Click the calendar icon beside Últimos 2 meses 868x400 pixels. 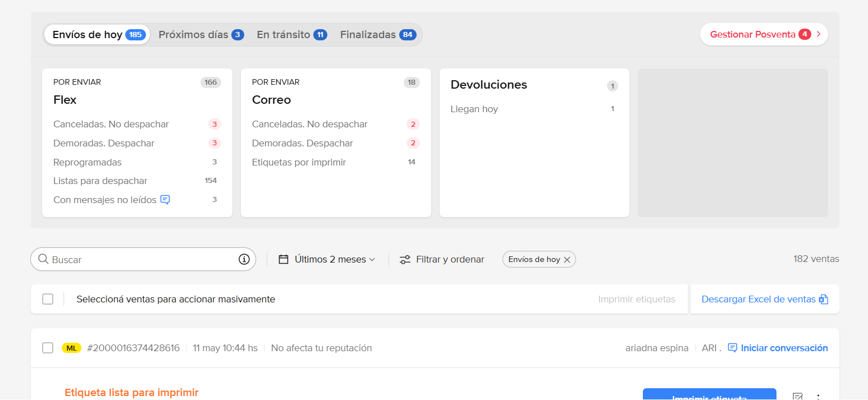pos(284,259)
